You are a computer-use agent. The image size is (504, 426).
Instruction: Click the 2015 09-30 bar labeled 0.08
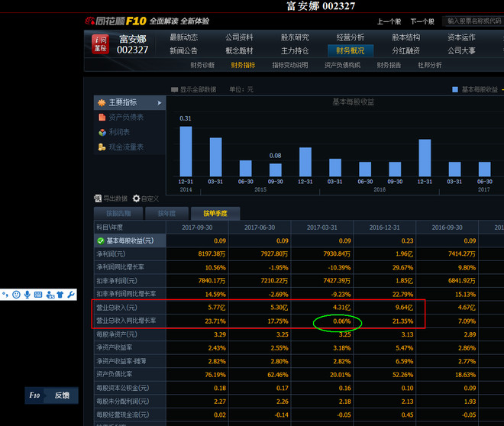pos(276,170)
